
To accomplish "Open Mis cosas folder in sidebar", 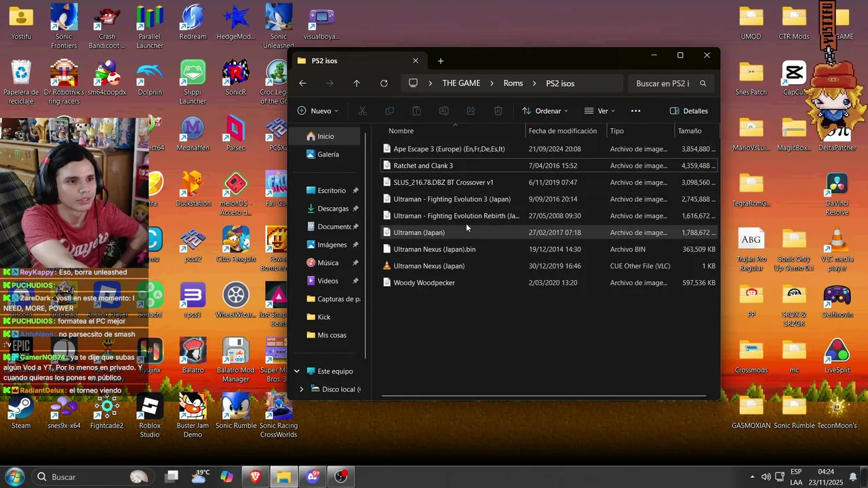I will 328,335.
